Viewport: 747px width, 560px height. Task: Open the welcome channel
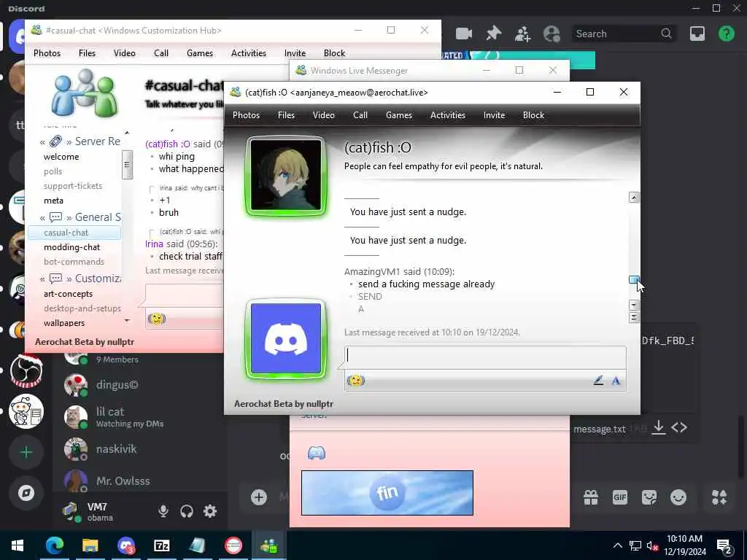tap(61, 157)
